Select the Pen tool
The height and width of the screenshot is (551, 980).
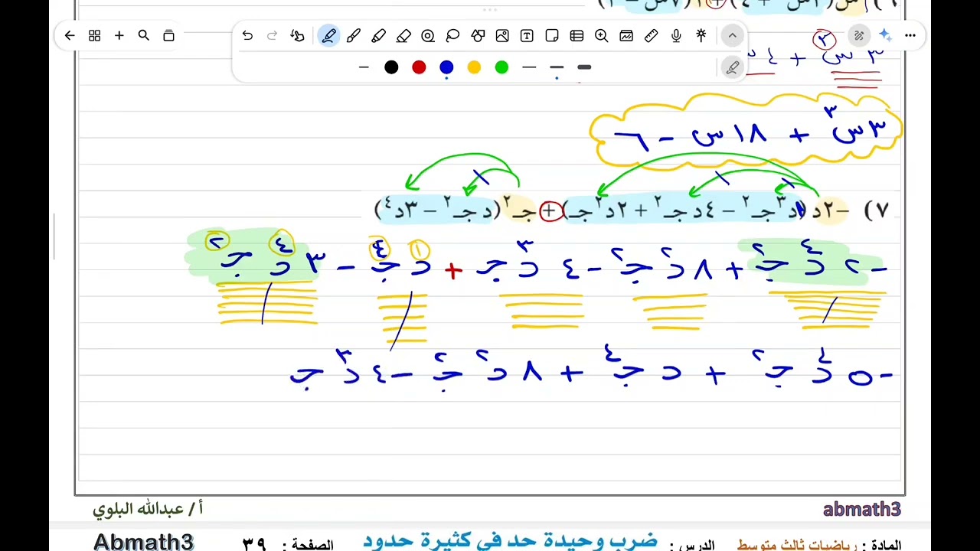tap(328, 35)
